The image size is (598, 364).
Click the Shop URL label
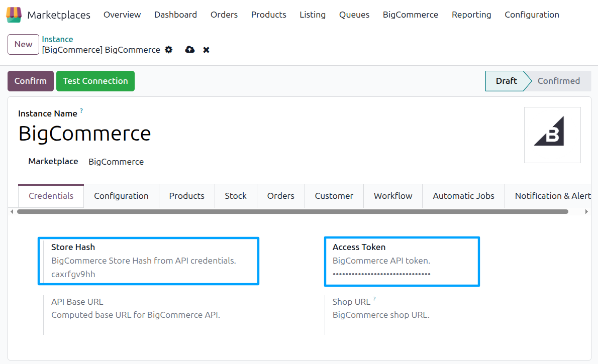point(351,302)
